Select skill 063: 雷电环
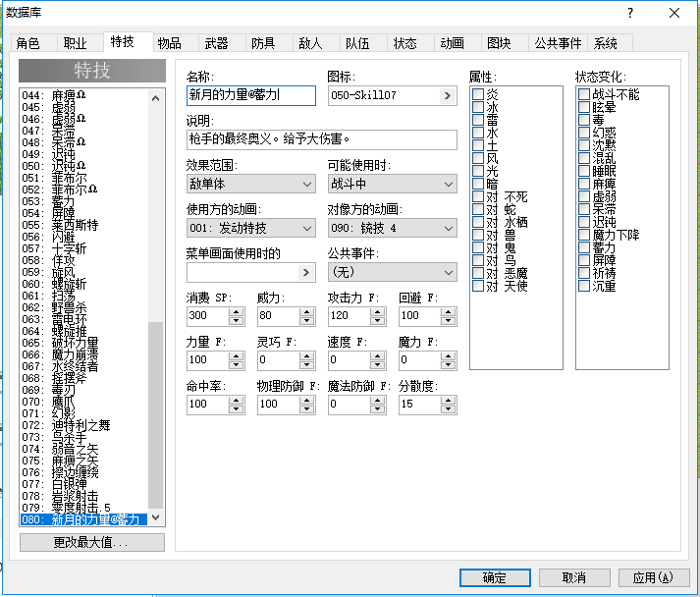Image resolution: width=700 pixels, height=597 pixels. click(83, 319)
